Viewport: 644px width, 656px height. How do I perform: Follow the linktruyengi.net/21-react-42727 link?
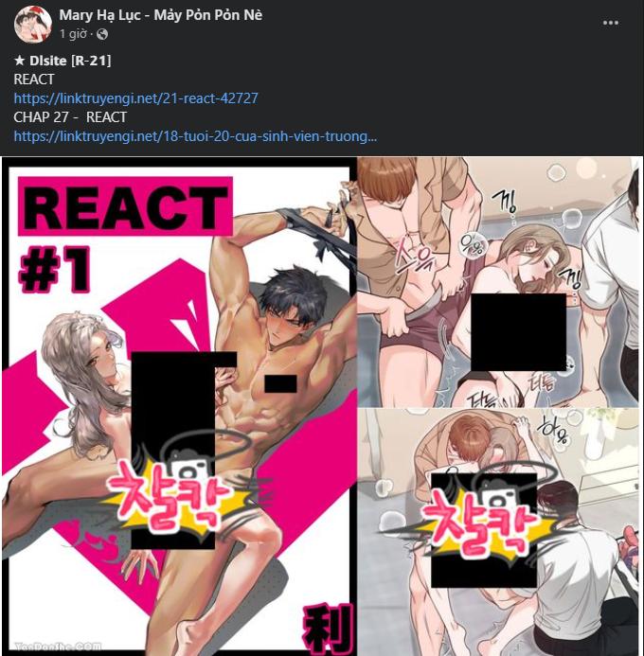coord(136,98)
